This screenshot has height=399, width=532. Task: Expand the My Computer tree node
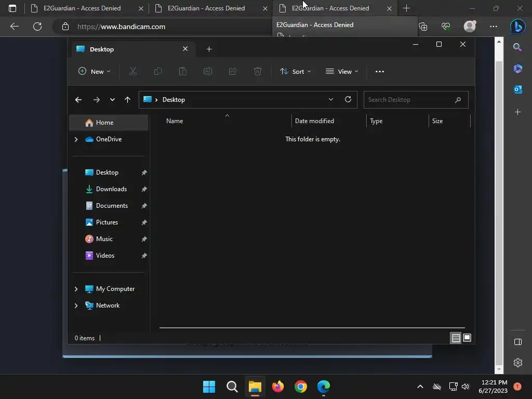pos(76,289)
